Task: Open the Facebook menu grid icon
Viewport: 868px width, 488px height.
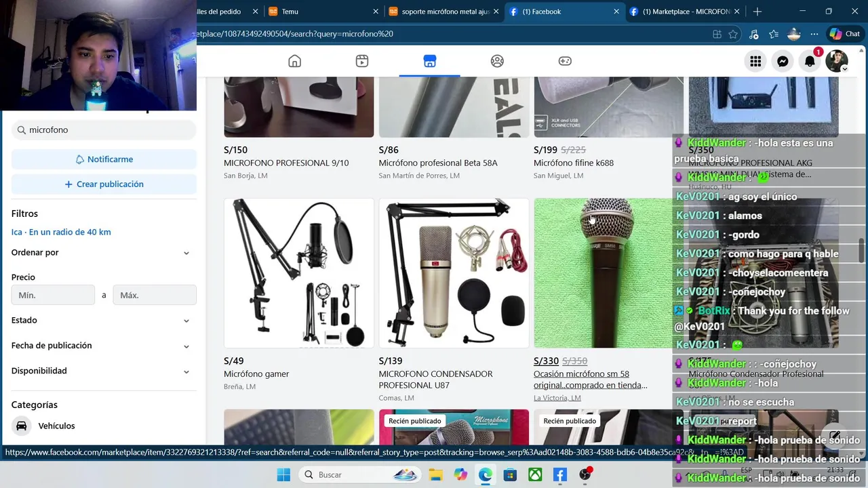Action: click(755, 61)
